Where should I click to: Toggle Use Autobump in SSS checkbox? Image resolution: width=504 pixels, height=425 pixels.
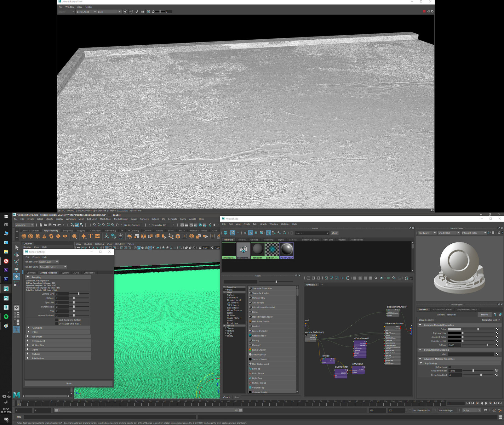[57, 324]
